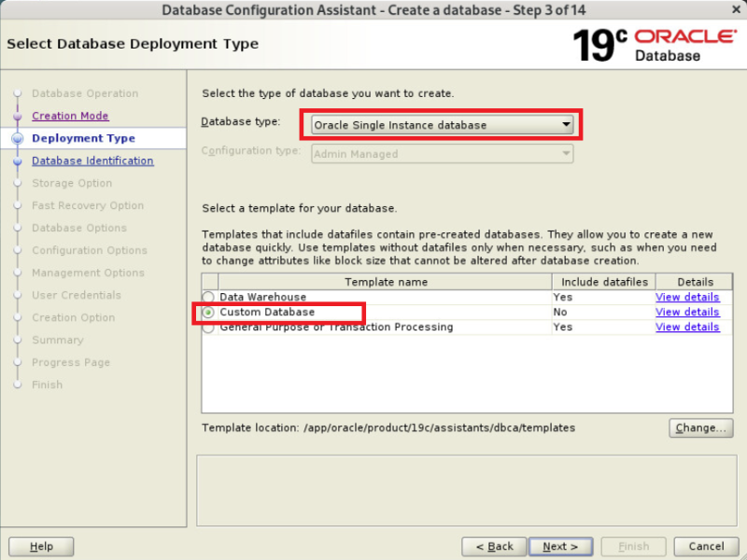Viewport: 747px width, 560px height.
Task: Click the 'Yes' datafiles cell for Data Warehouse
Action: 603,297
